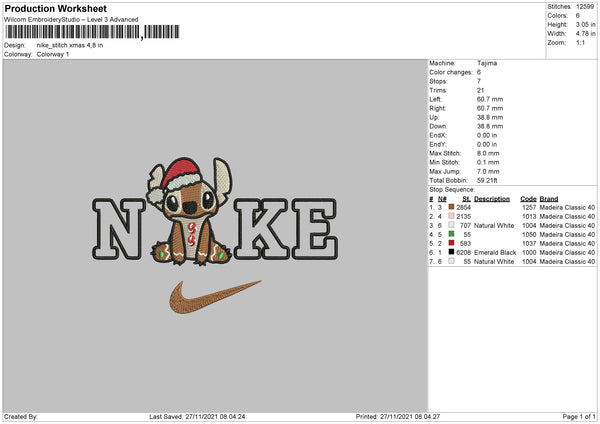This screenshot has width=600, height=424.
Task: Click thread code 1000 in the table
Action: (x=529, y=253)
